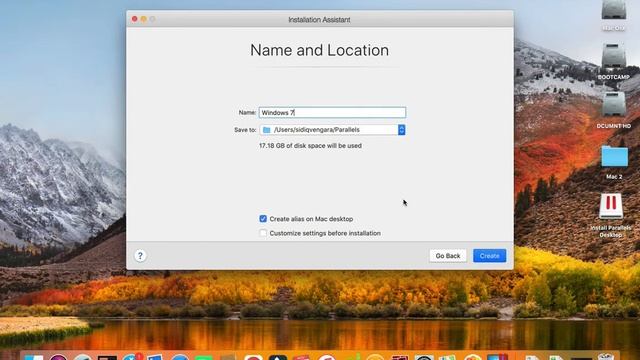Select the Install Parallels Desktop icon

click(x=611, y=207)
